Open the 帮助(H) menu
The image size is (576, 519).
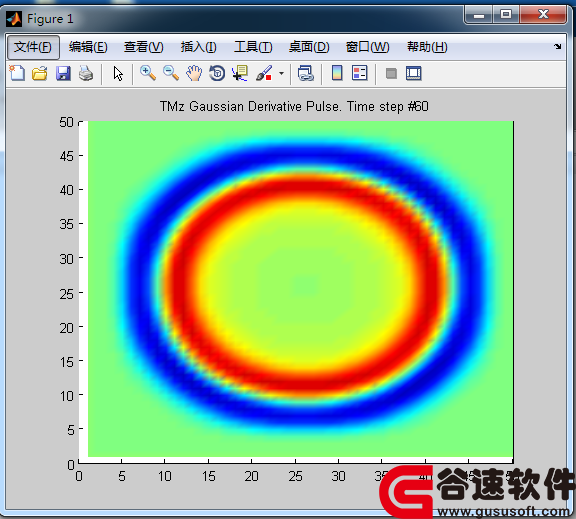pos(427,47)
